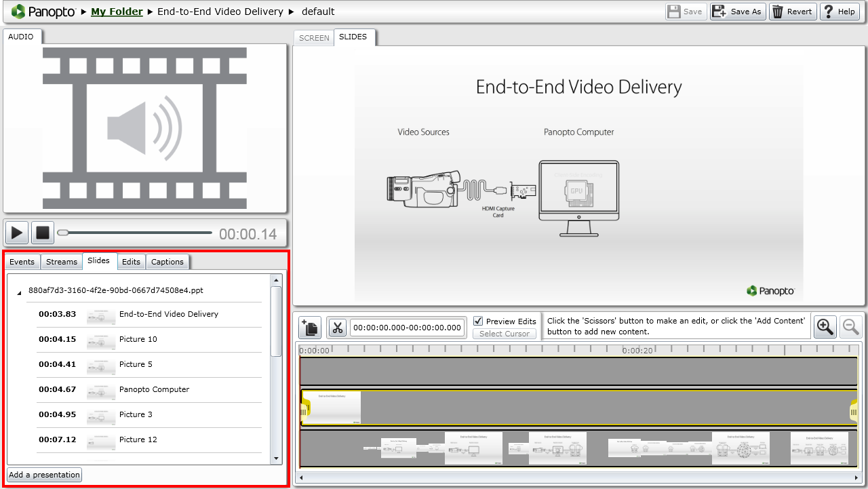Click the slides list scrollbar thumb
The width and height of the screenshot is (868, 489).
pyautogui.click(x=276, y=321)
